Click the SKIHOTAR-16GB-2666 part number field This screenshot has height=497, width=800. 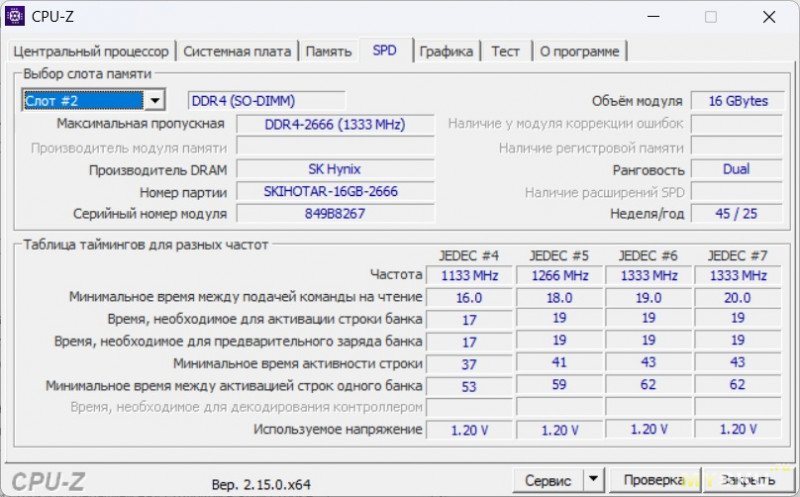tap(335, 191)
